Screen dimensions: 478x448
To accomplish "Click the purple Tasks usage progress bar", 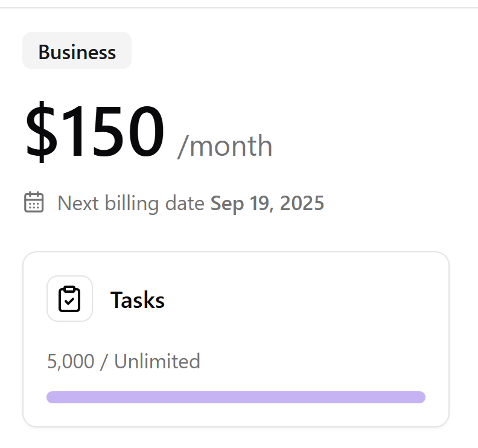I will point(236,397).
